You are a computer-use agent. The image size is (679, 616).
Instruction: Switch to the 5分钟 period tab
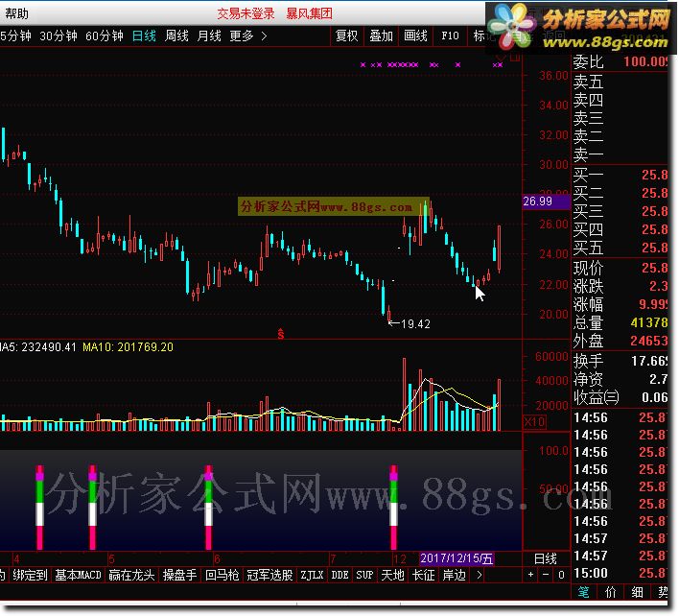pyautogui.click(x=15, y=36)
